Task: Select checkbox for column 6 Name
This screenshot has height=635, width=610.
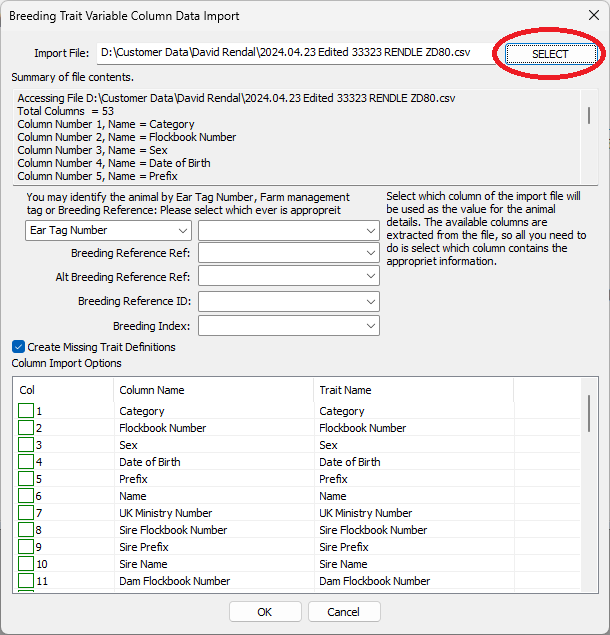Action: pyautogui.click(x=26, y=496)
